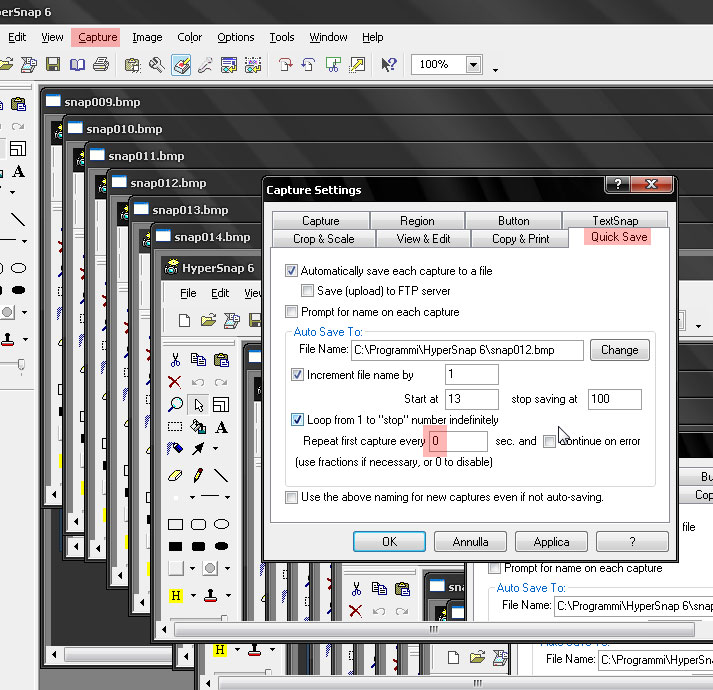Open toolbar options arrow right of zoom box
Image resolution: width=713 pixels, height=690 pixels.
pyautogui.click(x=495, y=70)
